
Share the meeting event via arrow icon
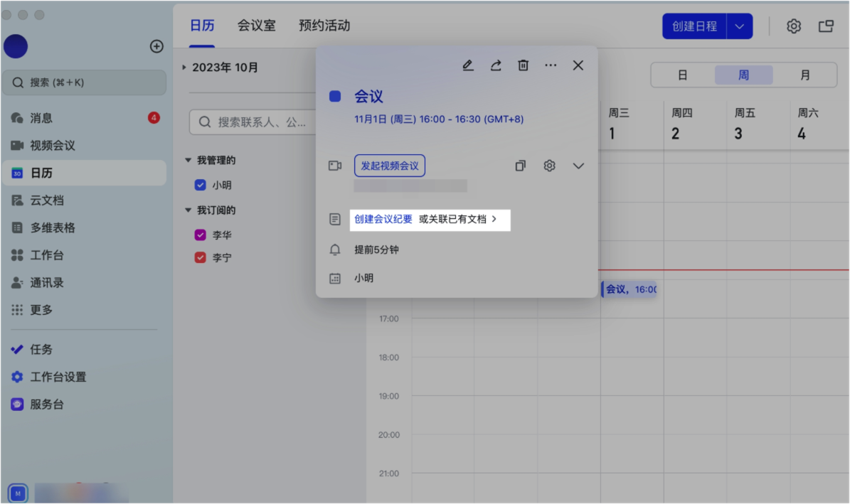click(x=495, y=65)
